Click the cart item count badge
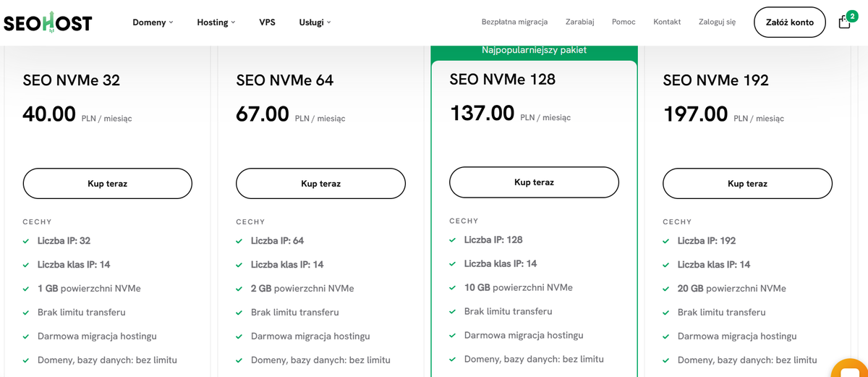The height and width of the screenshot is (377, 868). [851, 16]
